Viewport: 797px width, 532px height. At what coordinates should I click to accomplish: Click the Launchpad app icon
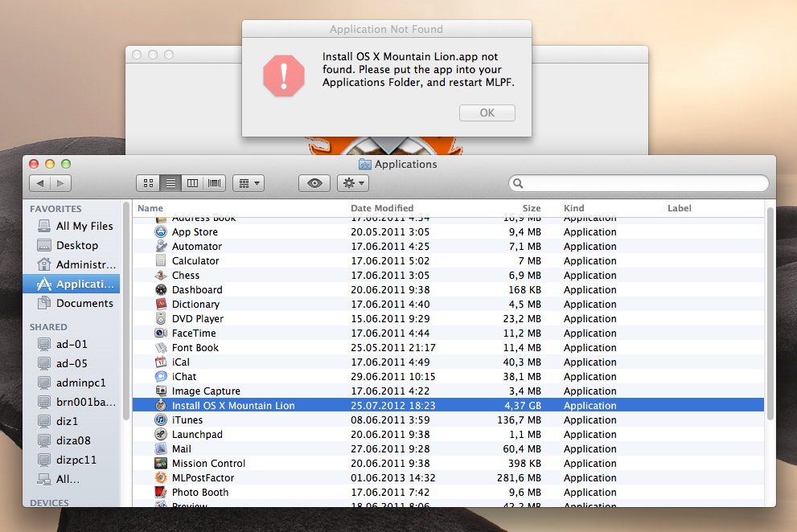click(161, 435)
